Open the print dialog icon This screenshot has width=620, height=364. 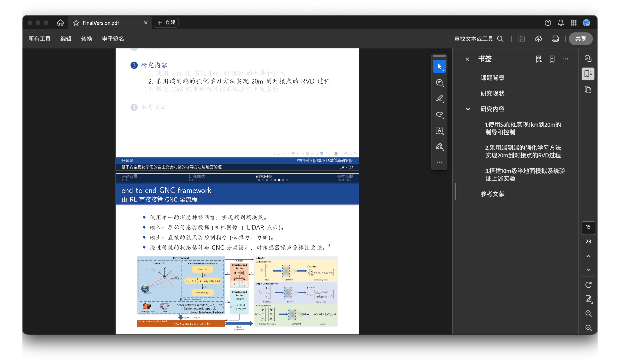click(555, 39)
